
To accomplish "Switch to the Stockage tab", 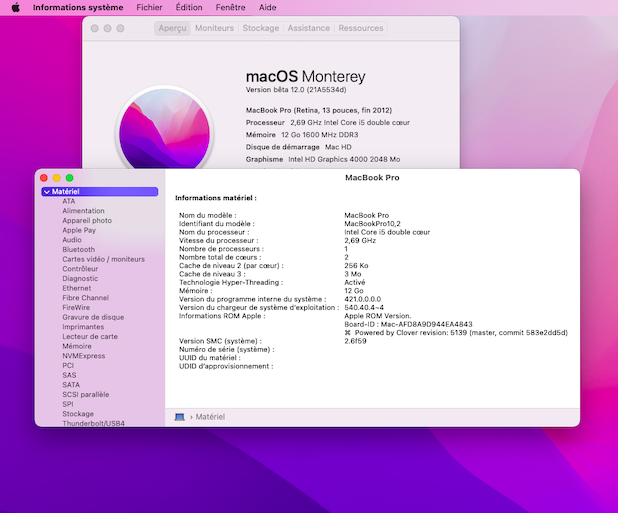I will click(x=261, y=28).
